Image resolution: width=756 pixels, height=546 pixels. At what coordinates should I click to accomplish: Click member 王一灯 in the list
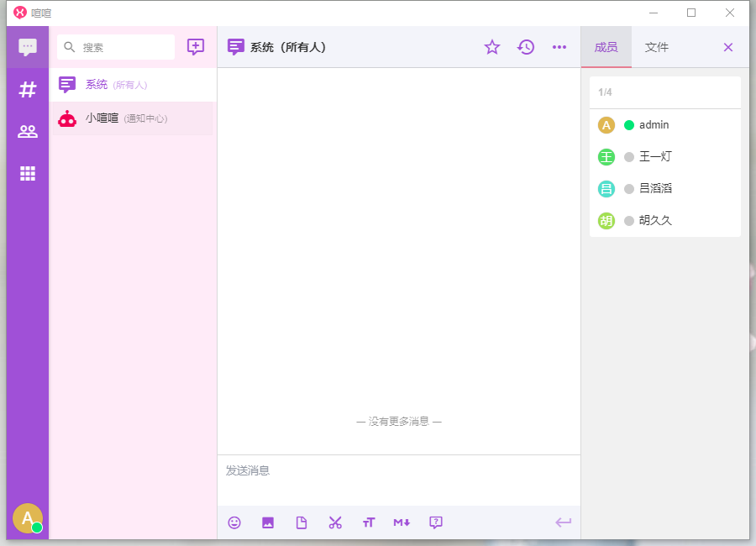(x=655, y=157)
